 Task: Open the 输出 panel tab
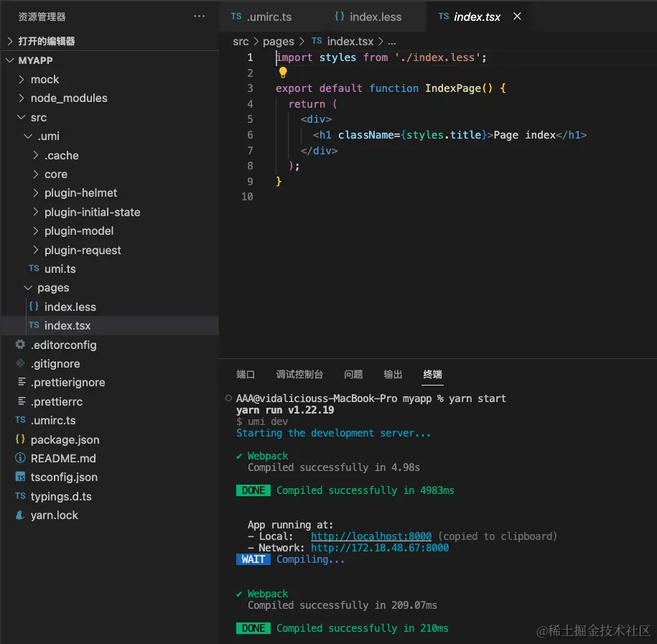(393, 374)
